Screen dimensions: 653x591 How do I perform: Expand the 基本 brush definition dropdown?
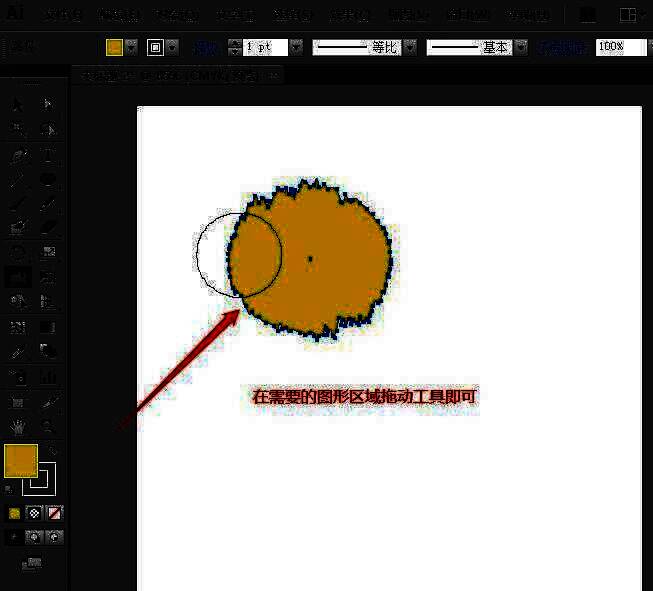coord(520,47)
